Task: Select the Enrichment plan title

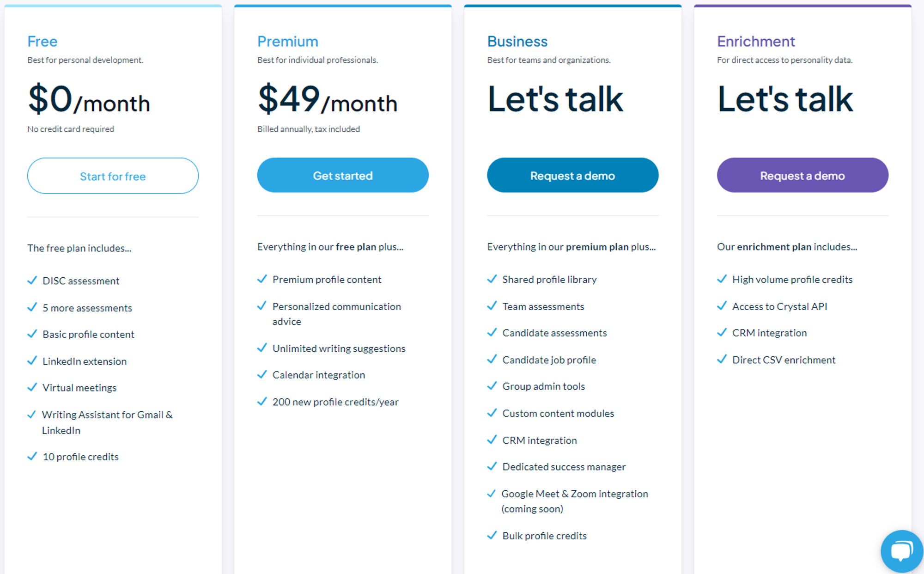Action: pos(756,42)
